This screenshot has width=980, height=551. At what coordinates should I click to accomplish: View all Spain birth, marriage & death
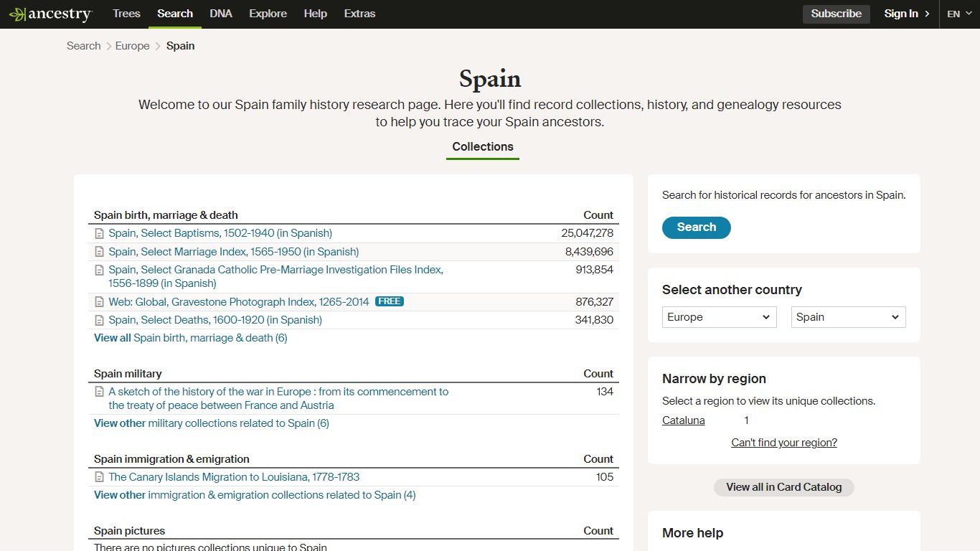[x=191, y=338]
